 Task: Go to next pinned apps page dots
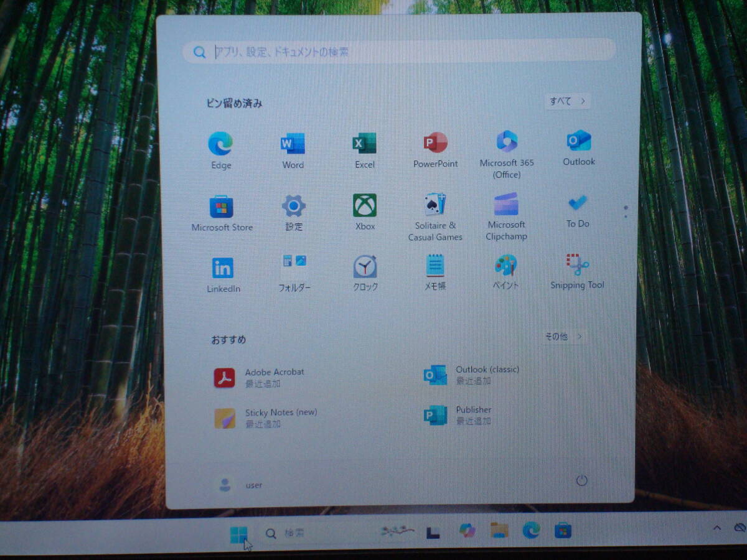tap(626, 212)
